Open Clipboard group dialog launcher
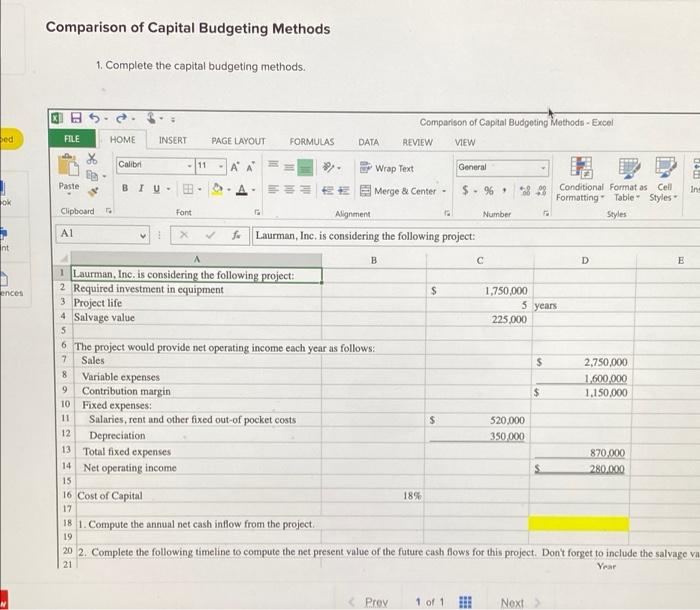 108,210
